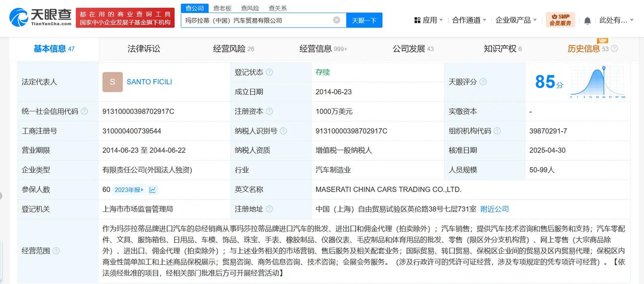Click the 附近公司 link
Image resolution: width=644 pixels, height=284 pixels.
(x=495, y=209)
